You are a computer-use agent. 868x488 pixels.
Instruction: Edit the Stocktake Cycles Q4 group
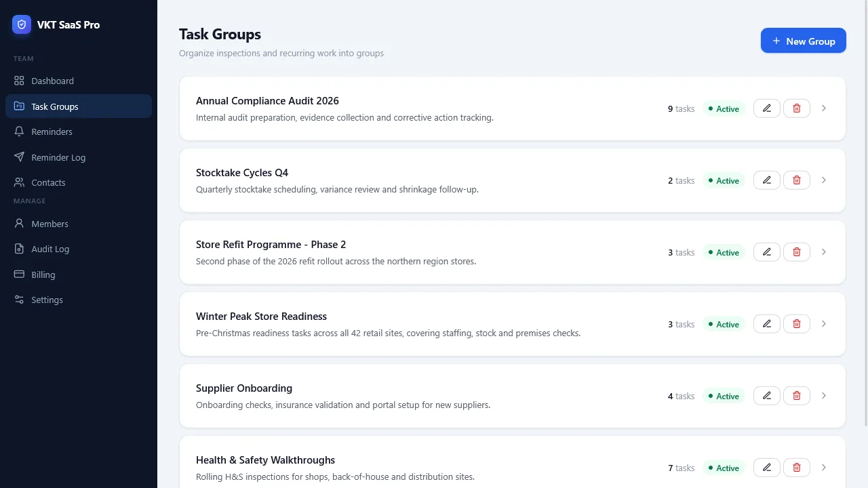(x=767, y=180)
